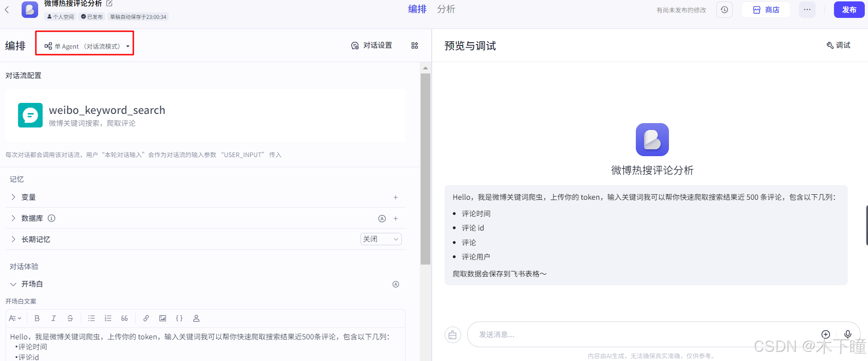Expand the 长期记忆 section
The height and width of the screenshot is (361, 868).
[13, 239]
